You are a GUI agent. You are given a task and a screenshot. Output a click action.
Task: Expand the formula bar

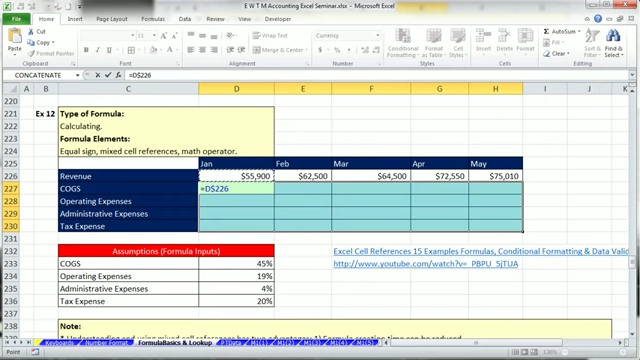[632, 75]
